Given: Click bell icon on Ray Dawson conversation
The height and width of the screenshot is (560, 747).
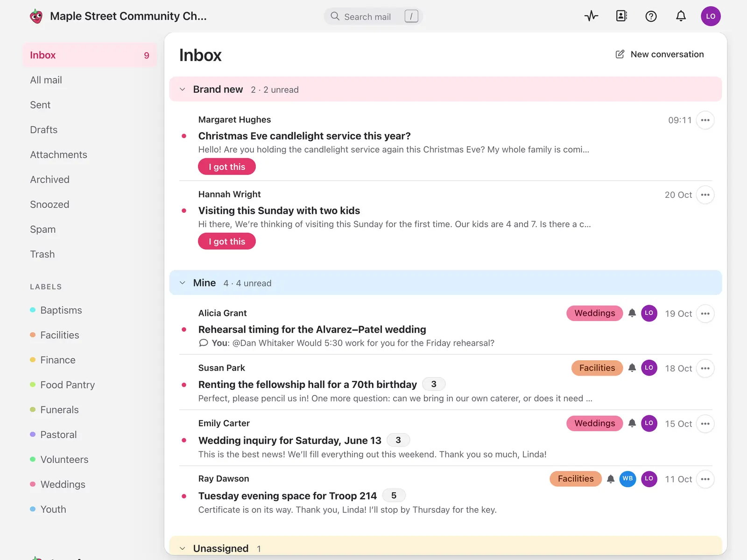Looking at the screenshot, I should (x=610, y=479).
